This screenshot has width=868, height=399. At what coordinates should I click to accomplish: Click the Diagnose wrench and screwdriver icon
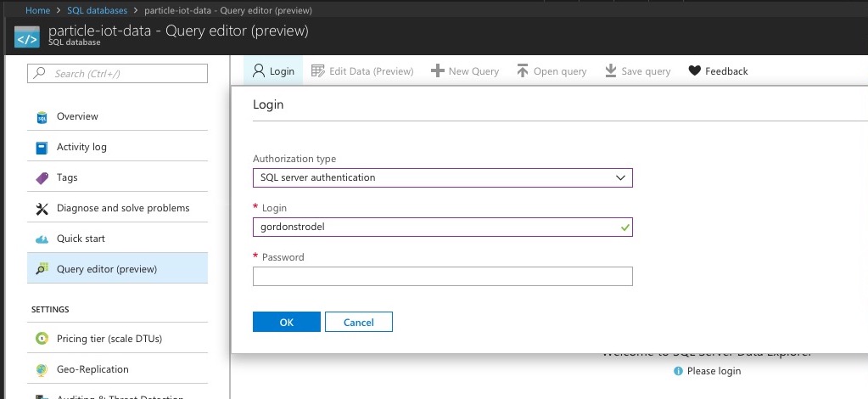42,208
